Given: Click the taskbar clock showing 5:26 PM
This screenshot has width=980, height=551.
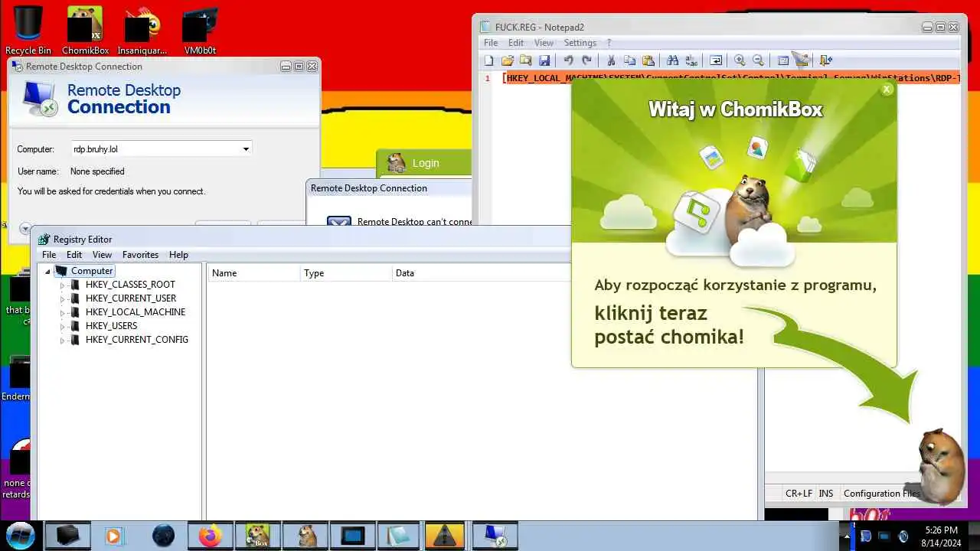Looking at the screenshot, I should pos(941,536).
